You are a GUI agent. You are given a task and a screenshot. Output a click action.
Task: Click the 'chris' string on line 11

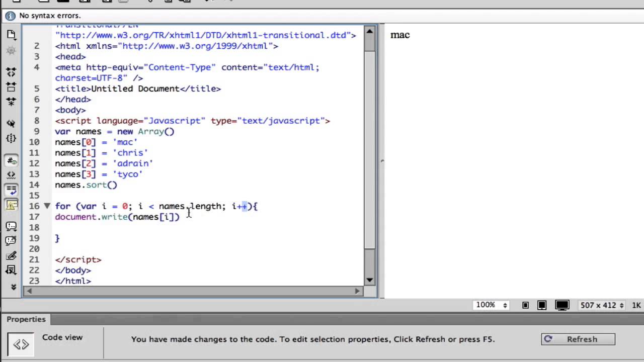(x=130, y=153)
